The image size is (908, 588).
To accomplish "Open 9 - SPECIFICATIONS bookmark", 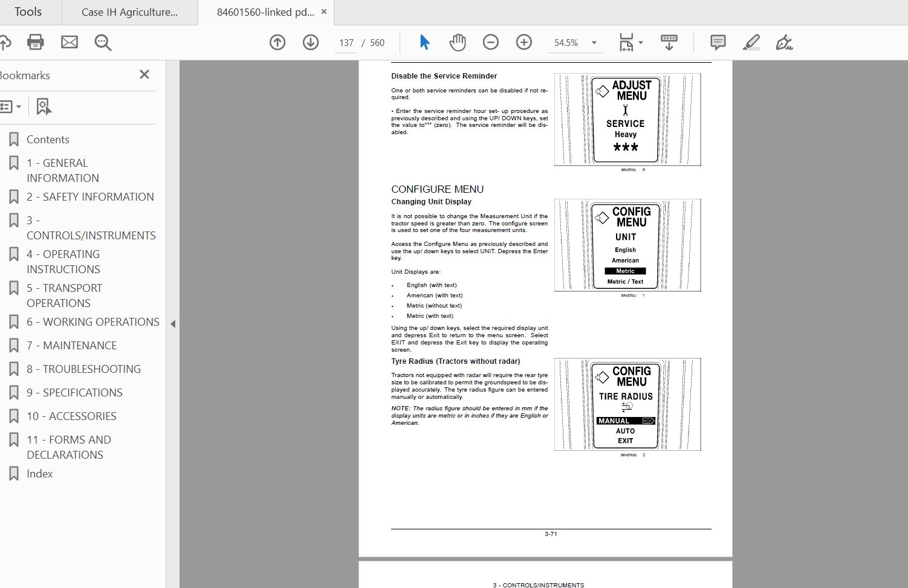I will tap(74, 393).
